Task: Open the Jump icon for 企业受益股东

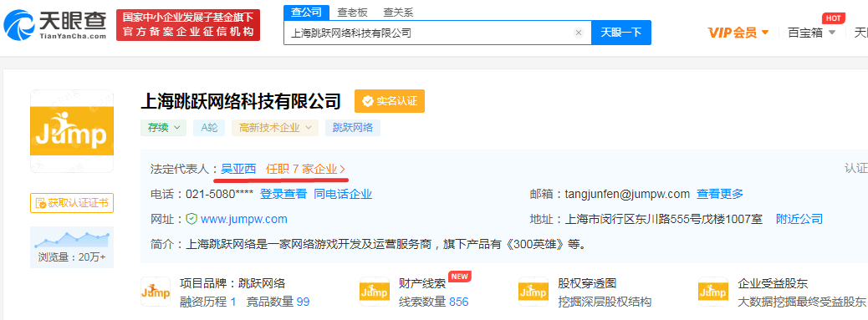Action: coord(713,292)
